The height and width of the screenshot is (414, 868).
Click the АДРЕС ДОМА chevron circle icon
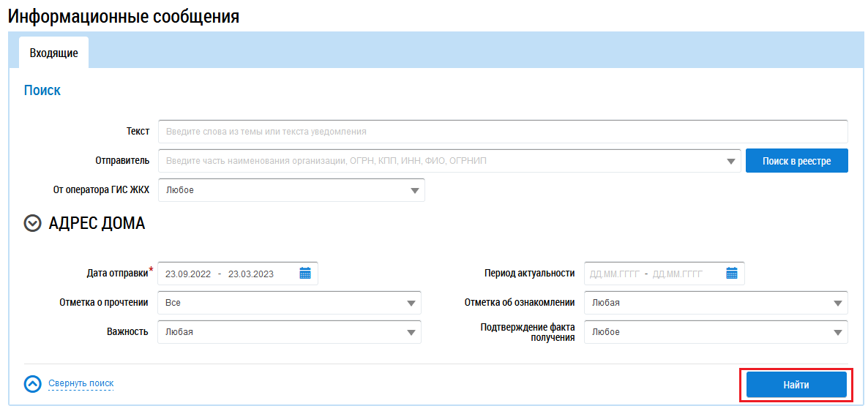click(32, 224)
